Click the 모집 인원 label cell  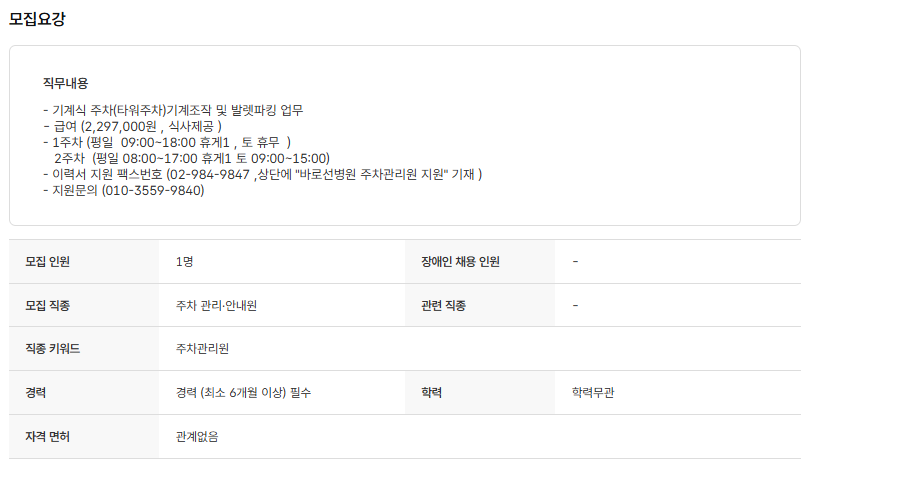[48, 262]
